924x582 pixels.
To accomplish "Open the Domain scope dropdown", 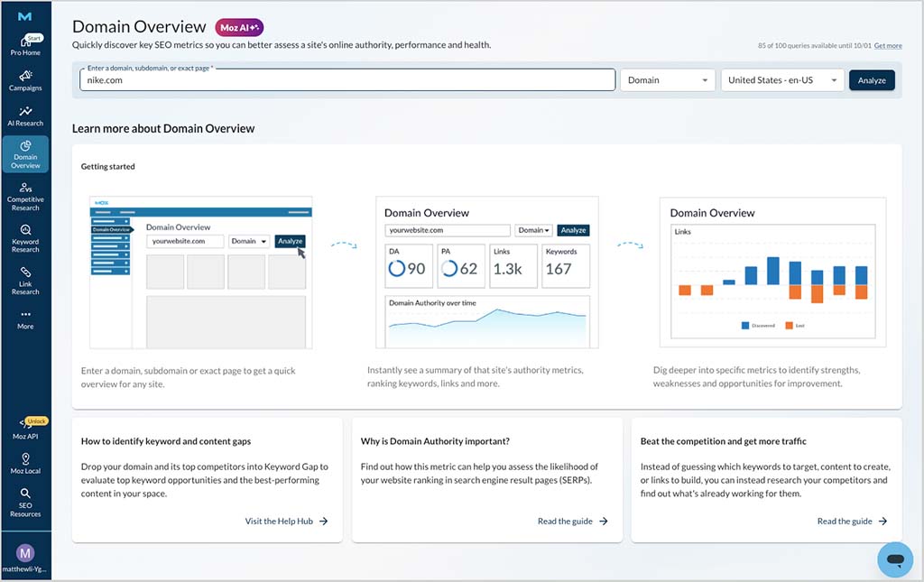I will point(668,80).
